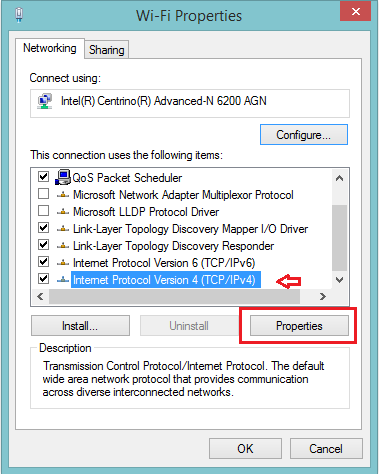The height and width of the screenshot is (474, 379).
Task: Uncheck the QoS Packet Scheduler checkbox
Action: pyautogui.click(x=44, y=177)
